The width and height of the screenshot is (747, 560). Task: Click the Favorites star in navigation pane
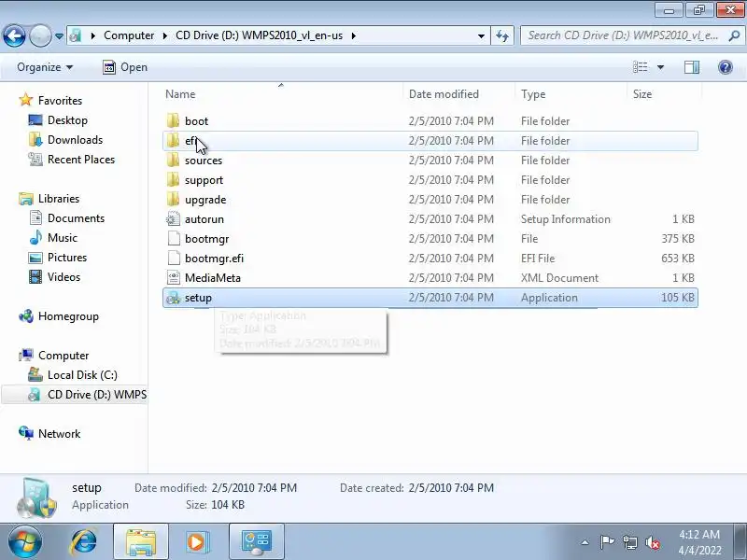tap(26, 100)
